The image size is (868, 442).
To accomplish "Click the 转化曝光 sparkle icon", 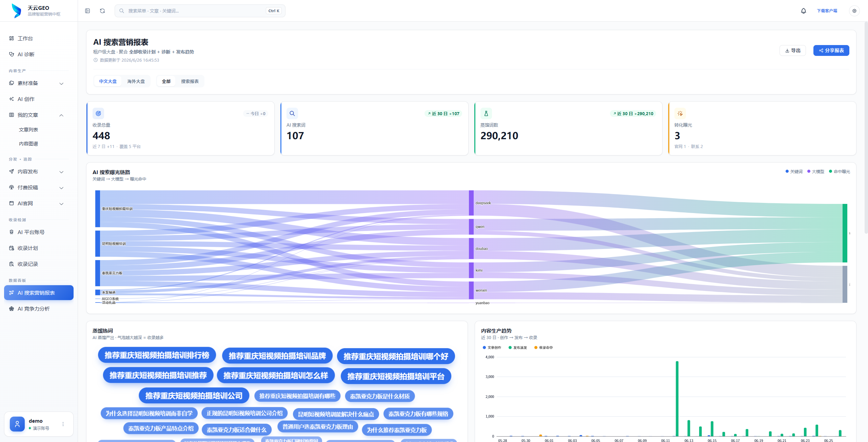I will [680, 113].
